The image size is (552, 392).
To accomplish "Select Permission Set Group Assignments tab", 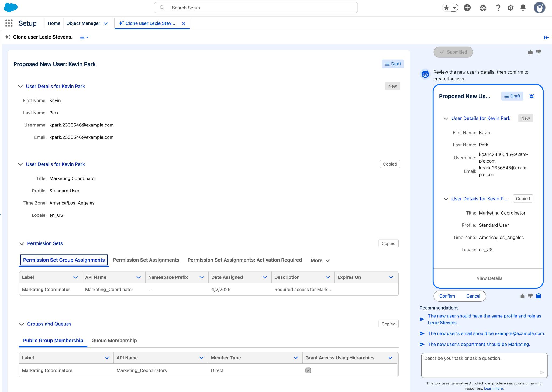I will click(64, 260).
